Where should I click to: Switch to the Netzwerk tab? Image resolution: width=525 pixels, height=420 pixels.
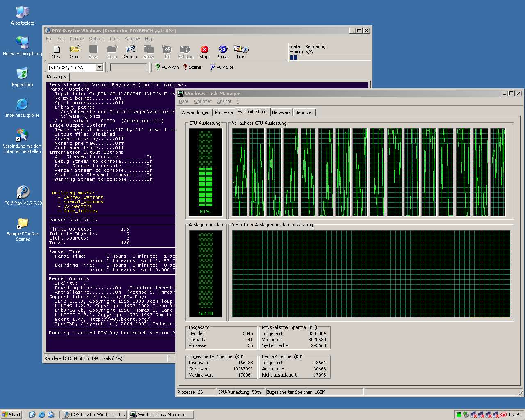pyautogui.click(x=281, y=112)
